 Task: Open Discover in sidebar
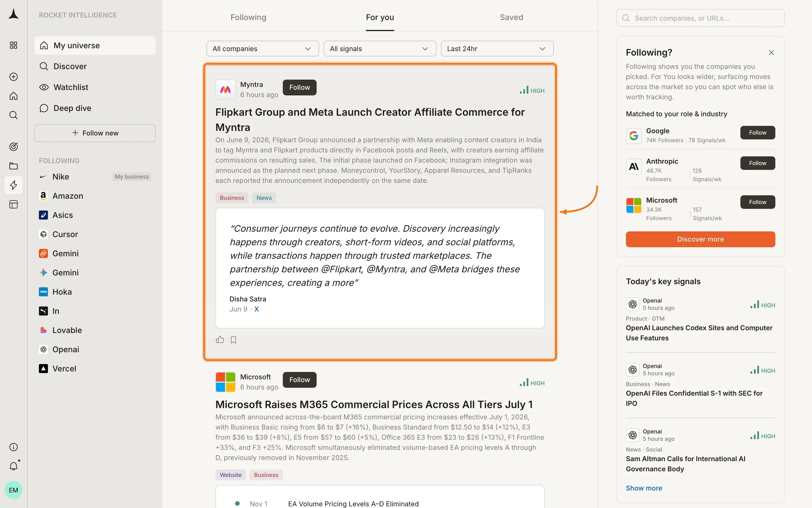[x=95, y=66]
